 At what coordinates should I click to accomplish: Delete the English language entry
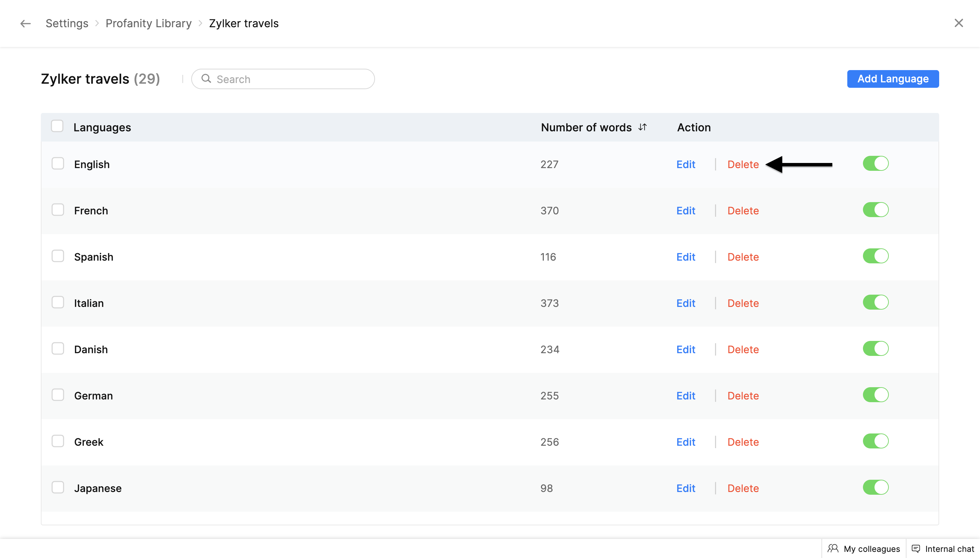(x=743, y=164)
